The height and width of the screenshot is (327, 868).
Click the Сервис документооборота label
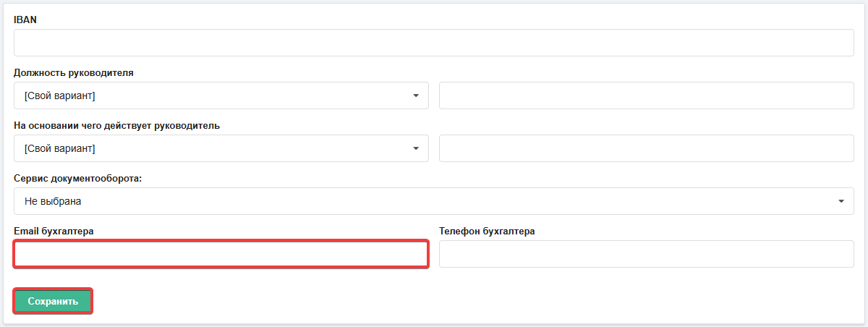(78, 178)
